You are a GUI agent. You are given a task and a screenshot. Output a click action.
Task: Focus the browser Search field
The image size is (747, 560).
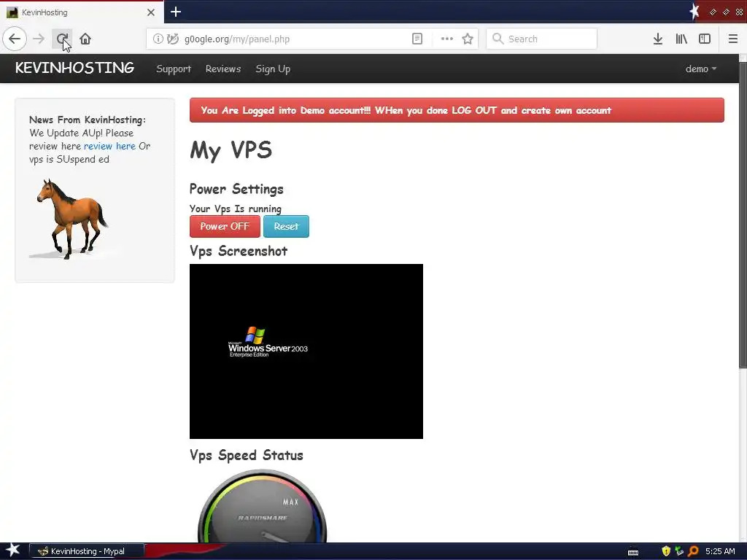coord(542,39)
